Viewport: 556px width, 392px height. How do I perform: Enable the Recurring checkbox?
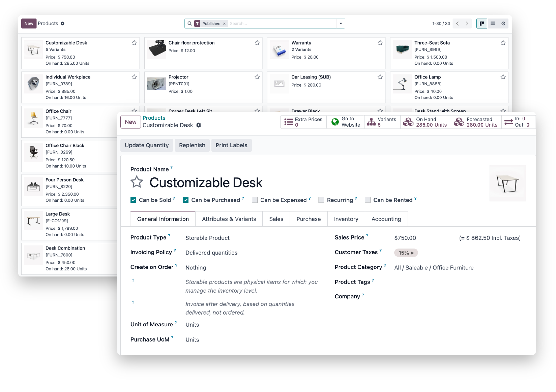click(321, 200)
